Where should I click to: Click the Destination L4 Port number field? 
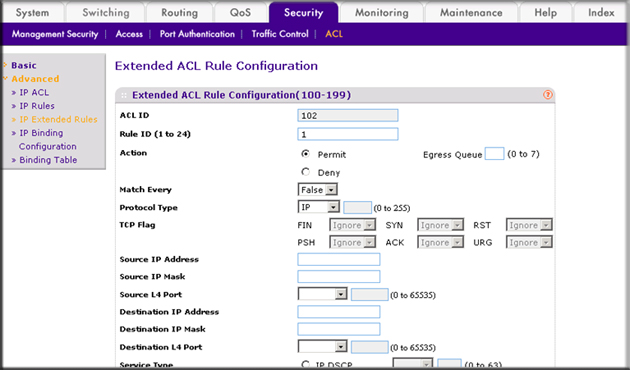point(370,347)
